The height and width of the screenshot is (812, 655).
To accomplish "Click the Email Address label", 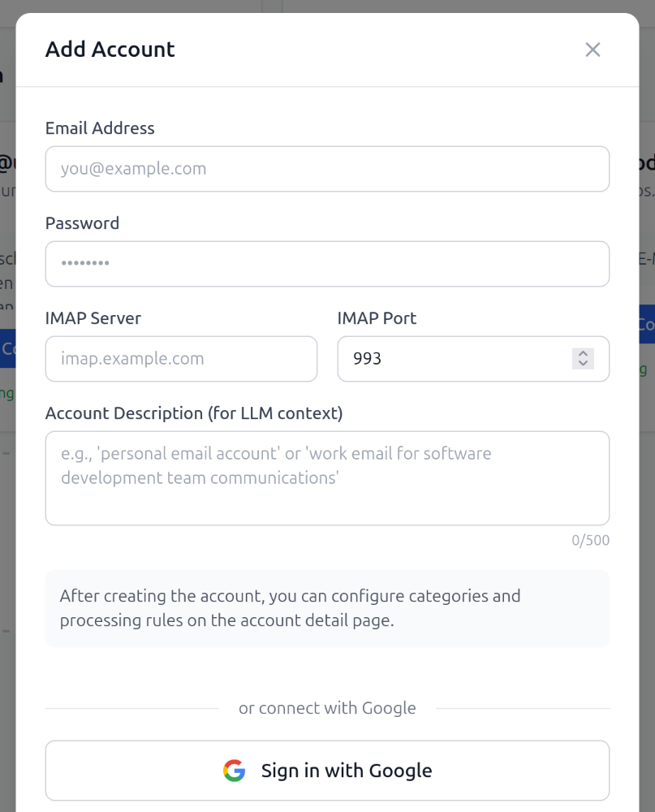I will click(100, 128).
